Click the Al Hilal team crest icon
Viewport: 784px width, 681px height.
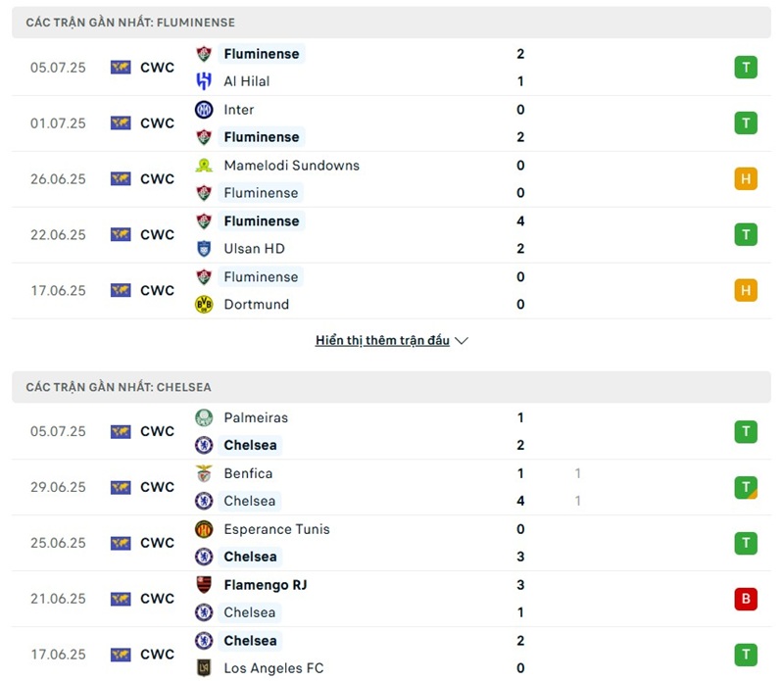pyautogui.click(x=204, y=81)
